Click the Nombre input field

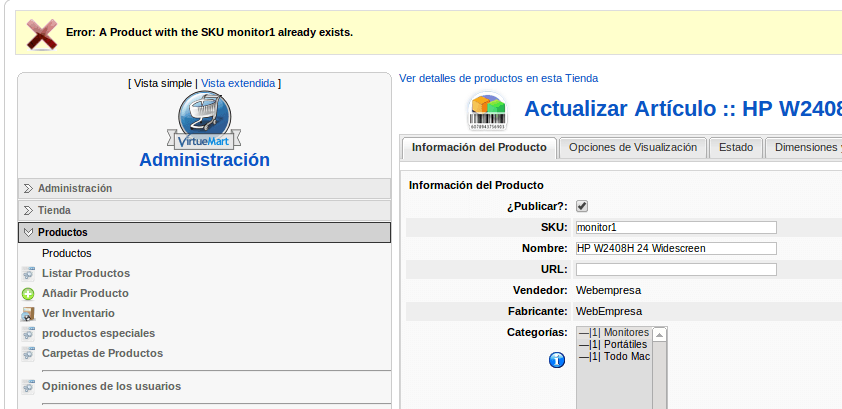point(676,249)
